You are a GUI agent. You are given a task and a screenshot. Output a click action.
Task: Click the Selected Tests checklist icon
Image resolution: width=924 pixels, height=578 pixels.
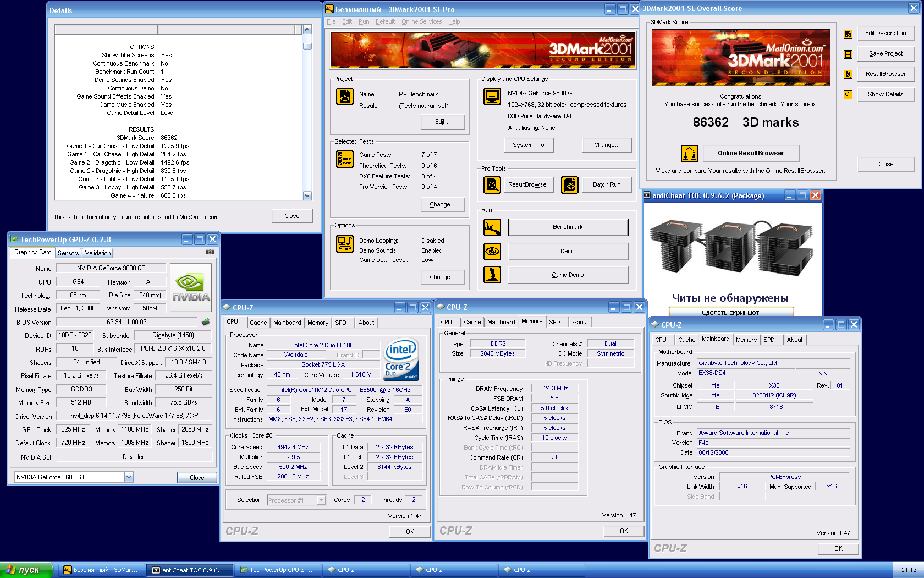pos(345,159)
